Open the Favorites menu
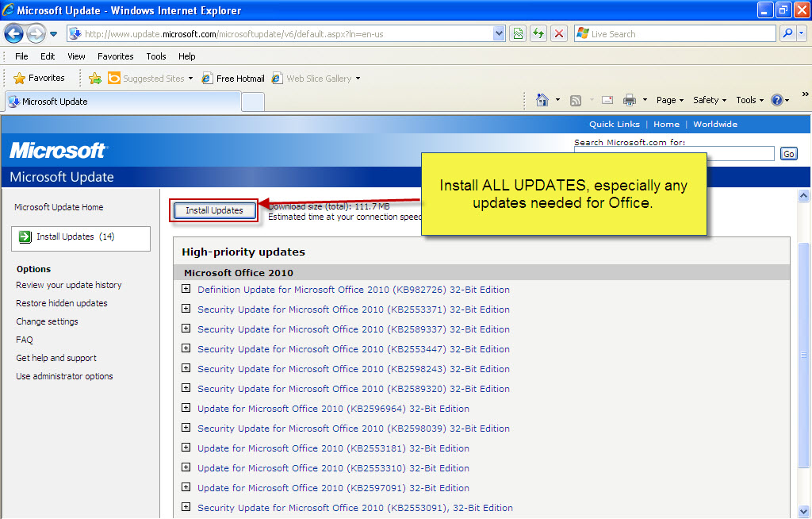This screenshot has height=519, width=812. 116,56
